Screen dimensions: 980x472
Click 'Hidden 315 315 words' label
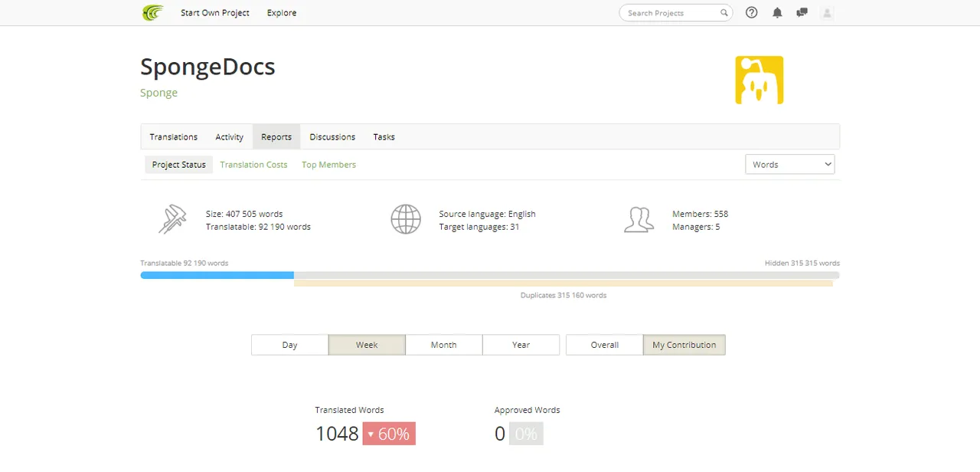[x=802, y=263]
